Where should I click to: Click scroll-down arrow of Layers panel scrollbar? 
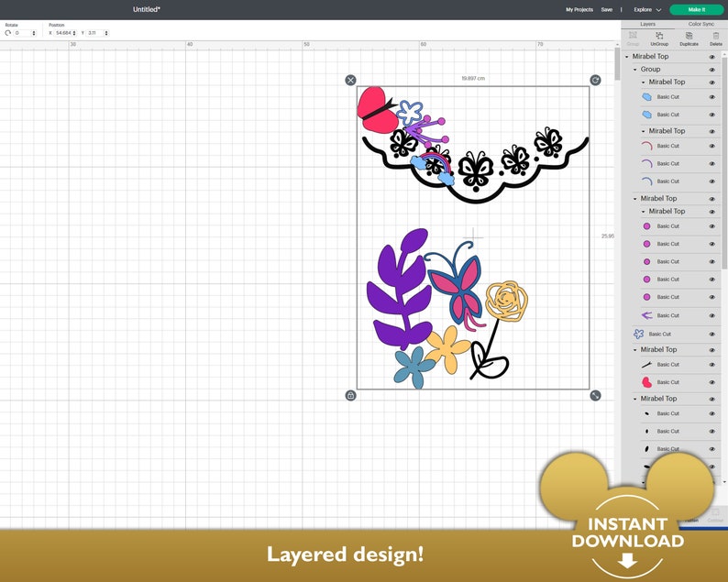pyautogui.click(x=724, y=483)
